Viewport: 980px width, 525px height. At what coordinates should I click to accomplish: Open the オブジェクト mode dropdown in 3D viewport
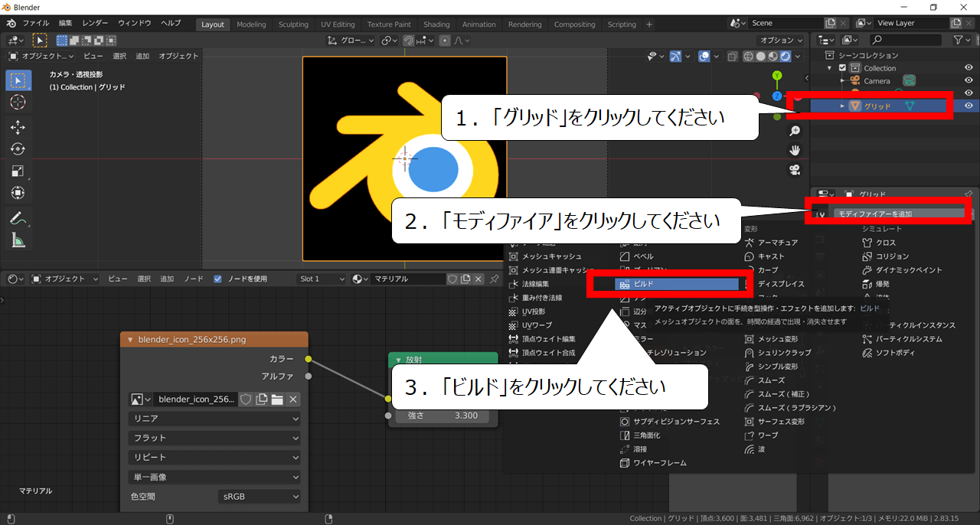42,56
